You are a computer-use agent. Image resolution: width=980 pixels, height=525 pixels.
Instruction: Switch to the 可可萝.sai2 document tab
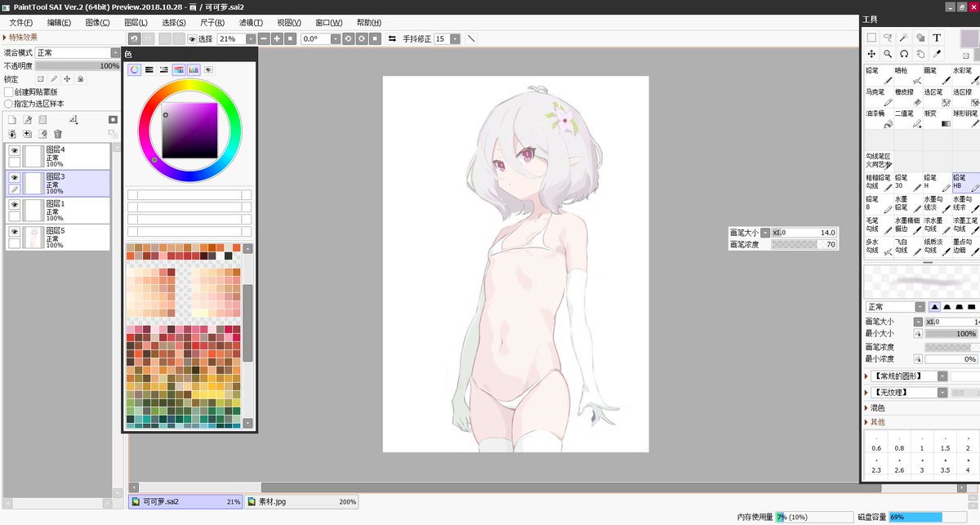click(x=185, y=502)
